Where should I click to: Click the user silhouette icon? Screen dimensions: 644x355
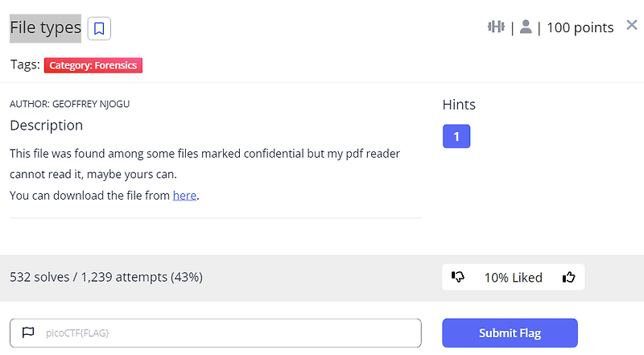click(526, 27)
